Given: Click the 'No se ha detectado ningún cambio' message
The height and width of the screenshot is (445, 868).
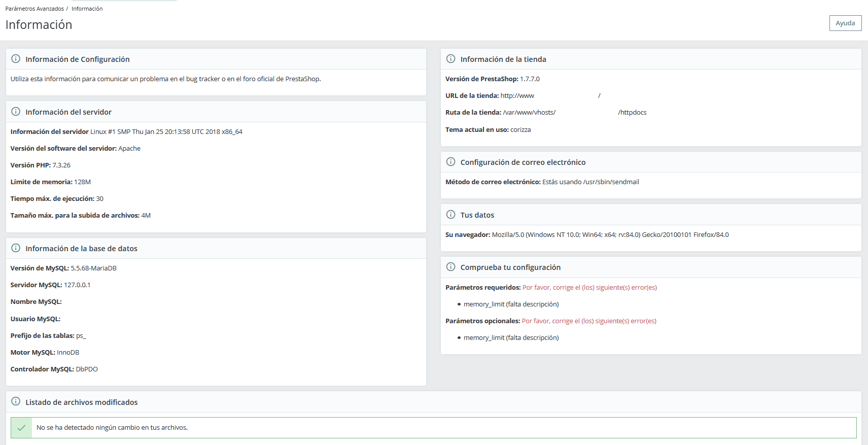Looking at the screenshot, I should 112,428.
